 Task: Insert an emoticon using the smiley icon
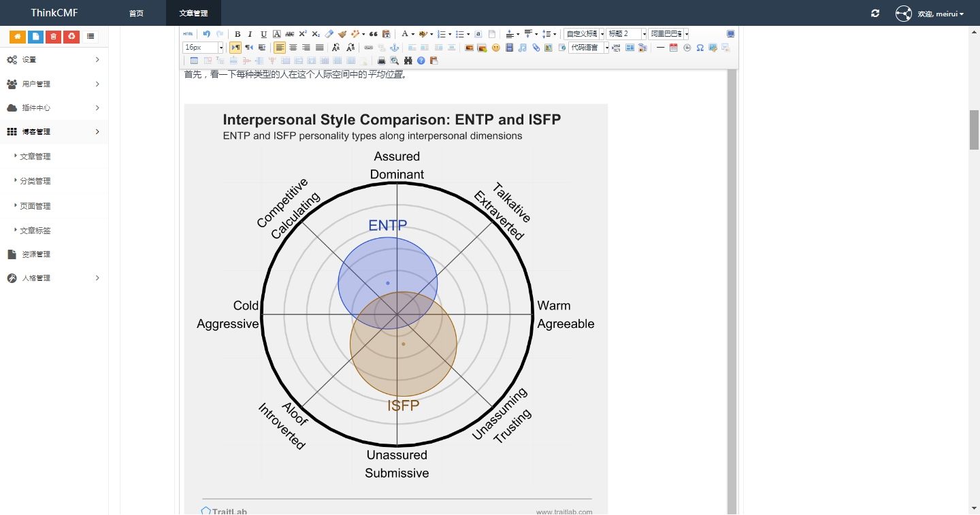click(496, 48)
